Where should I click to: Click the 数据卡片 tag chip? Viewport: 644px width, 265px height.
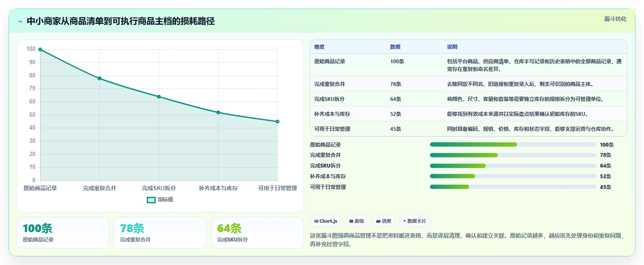(415, 221)
